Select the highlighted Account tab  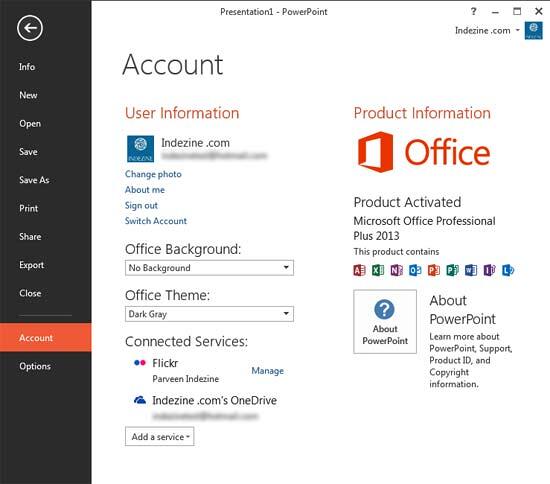(46, 337)
